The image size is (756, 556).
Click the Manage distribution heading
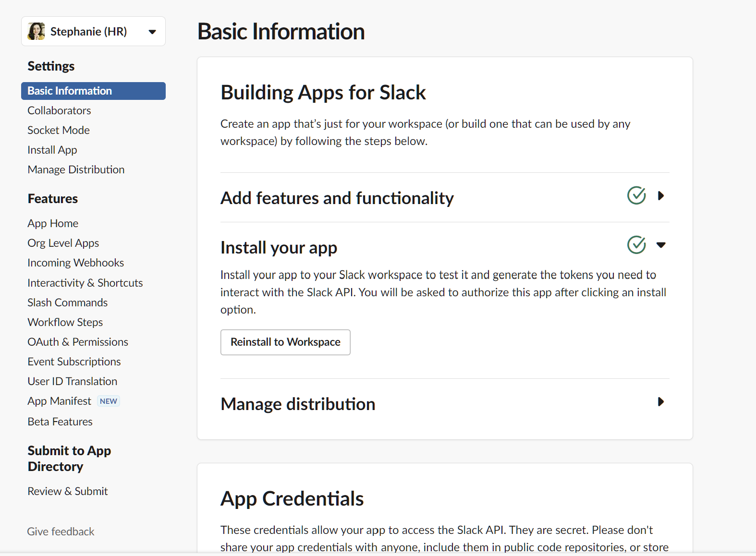[x=298, y=404]
